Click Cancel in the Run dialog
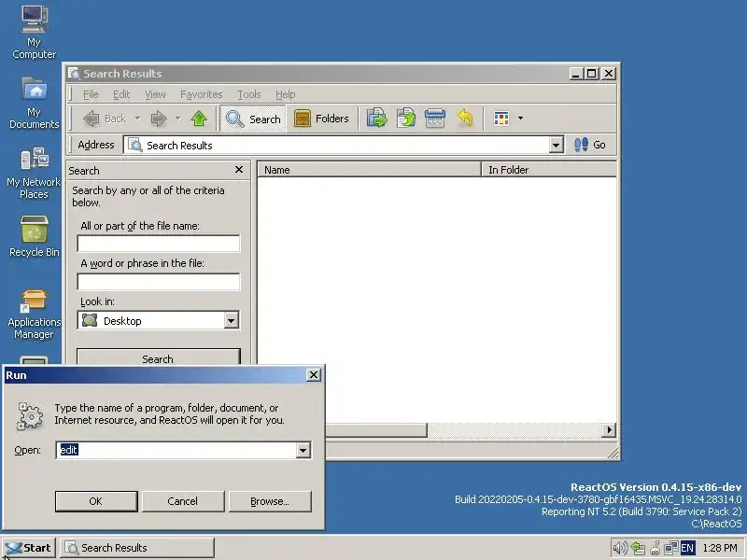Viewport: 747px width, 560px height. (182, 501)
